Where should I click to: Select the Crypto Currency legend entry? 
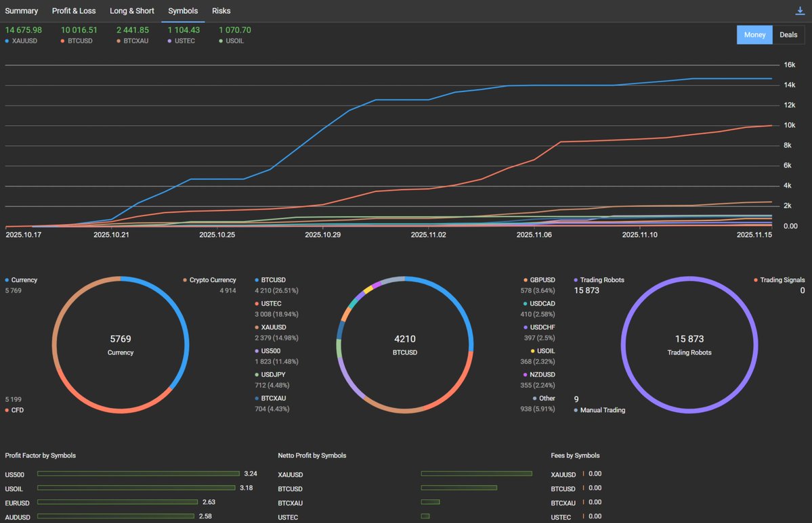(209, 280)
